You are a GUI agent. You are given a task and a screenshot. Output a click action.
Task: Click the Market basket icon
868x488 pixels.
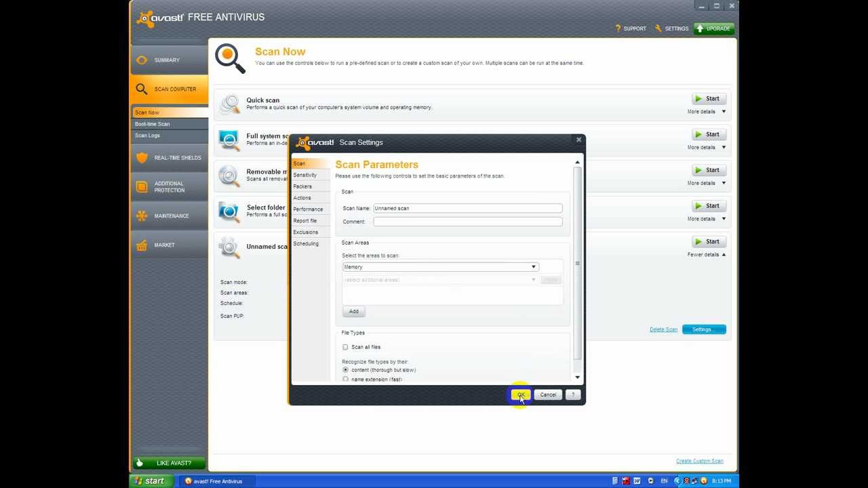click(142, 245)
